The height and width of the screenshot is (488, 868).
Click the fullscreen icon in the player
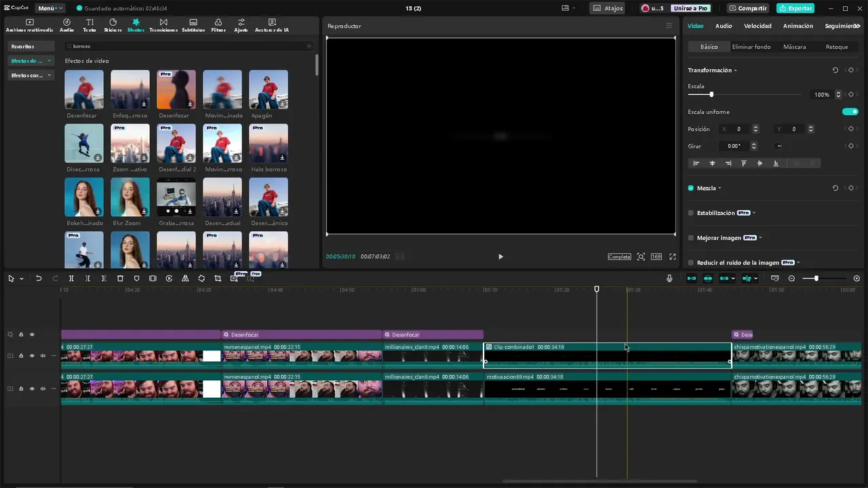pos(673,257)
